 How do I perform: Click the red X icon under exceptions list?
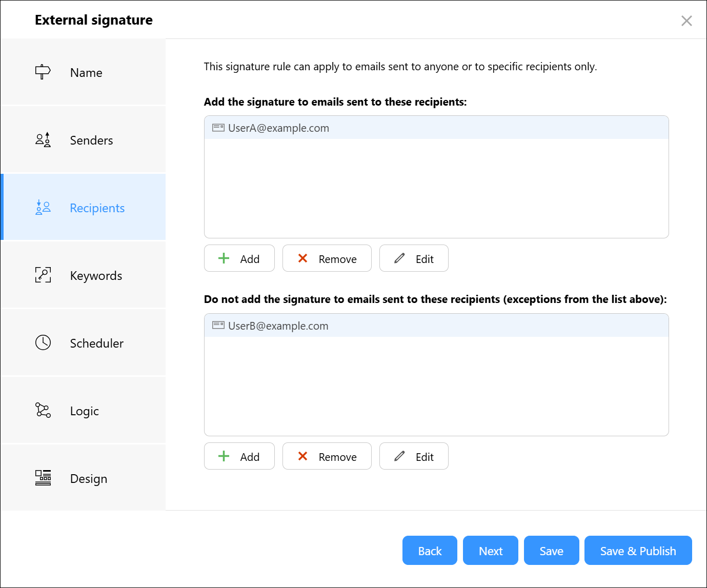pyautogui.click(x=302, y=456)
